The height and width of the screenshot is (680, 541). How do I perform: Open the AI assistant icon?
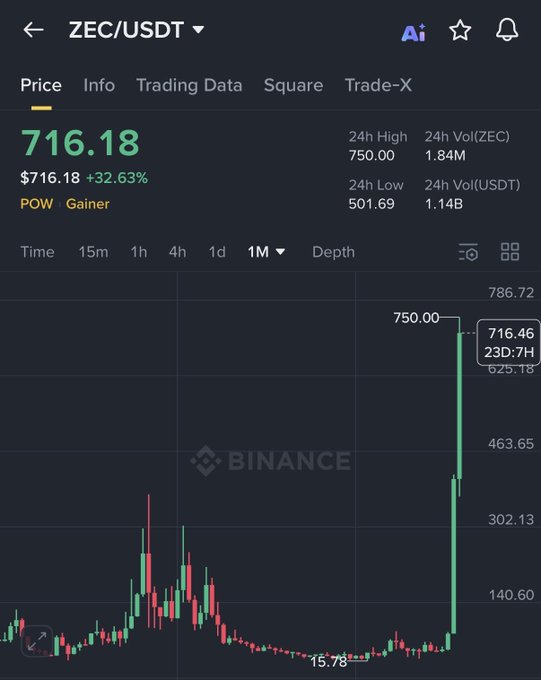click(413, 32)
